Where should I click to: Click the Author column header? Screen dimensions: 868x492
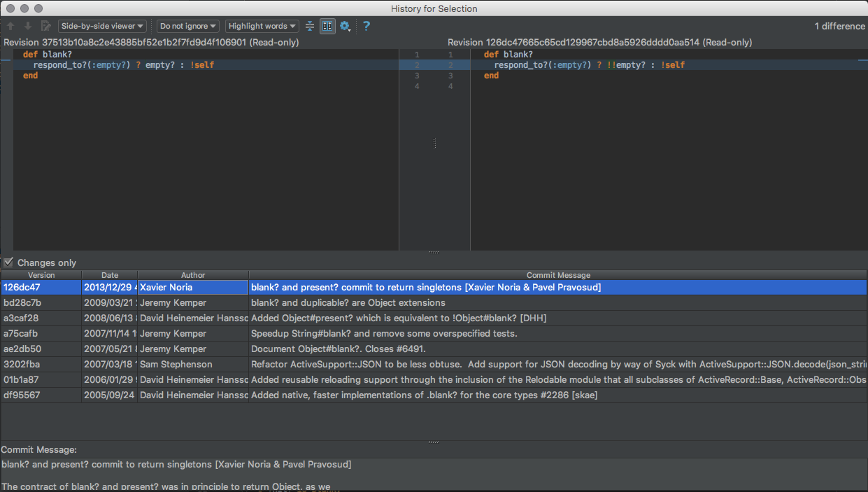(193, 275)
